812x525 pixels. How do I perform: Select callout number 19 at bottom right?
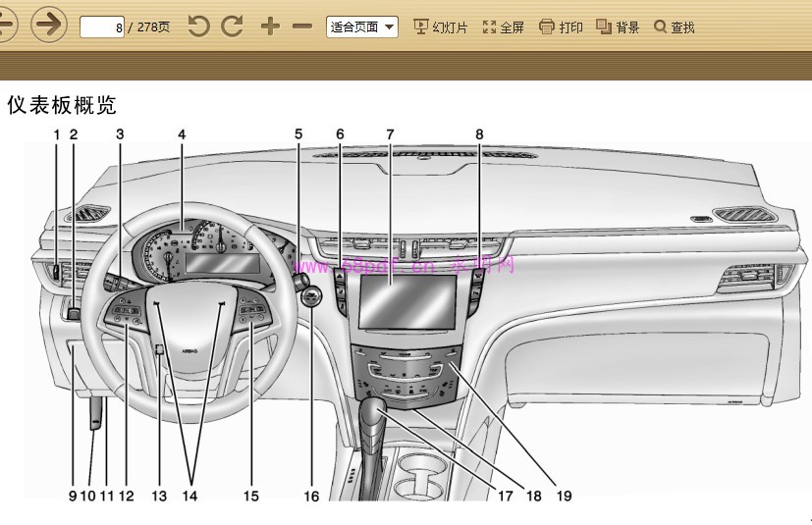click(564, 496)
